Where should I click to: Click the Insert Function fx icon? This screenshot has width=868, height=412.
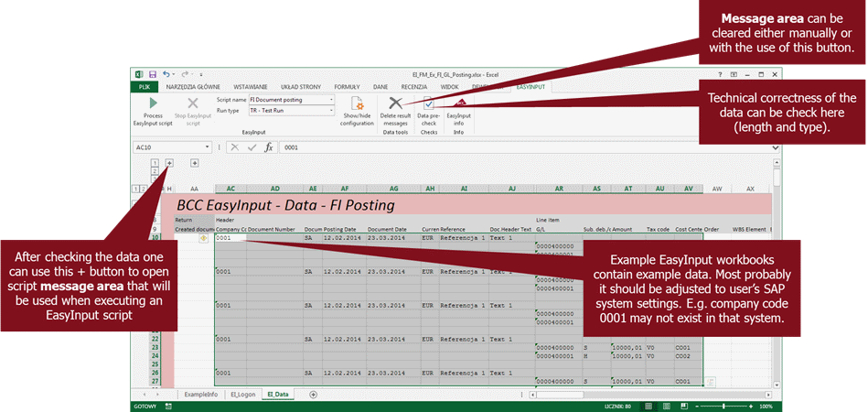pos(269,147)
